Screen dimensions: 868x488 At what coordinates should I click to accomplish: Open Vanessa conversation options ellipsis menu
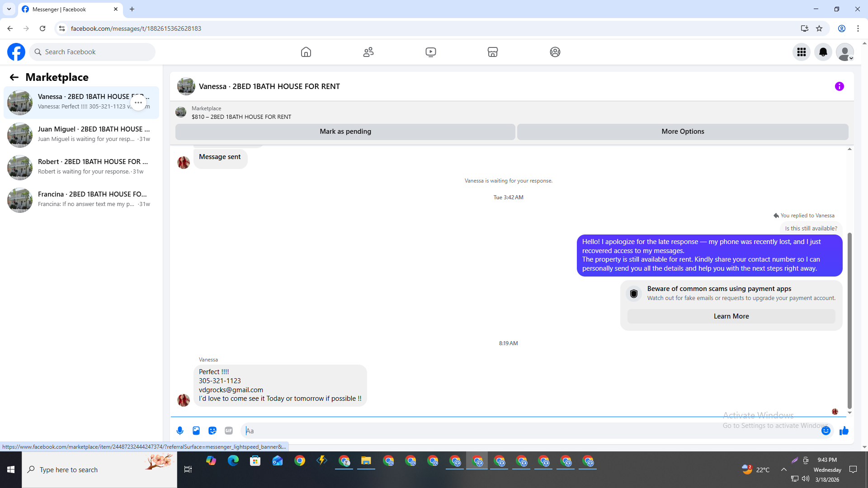(x=138, y=103)
